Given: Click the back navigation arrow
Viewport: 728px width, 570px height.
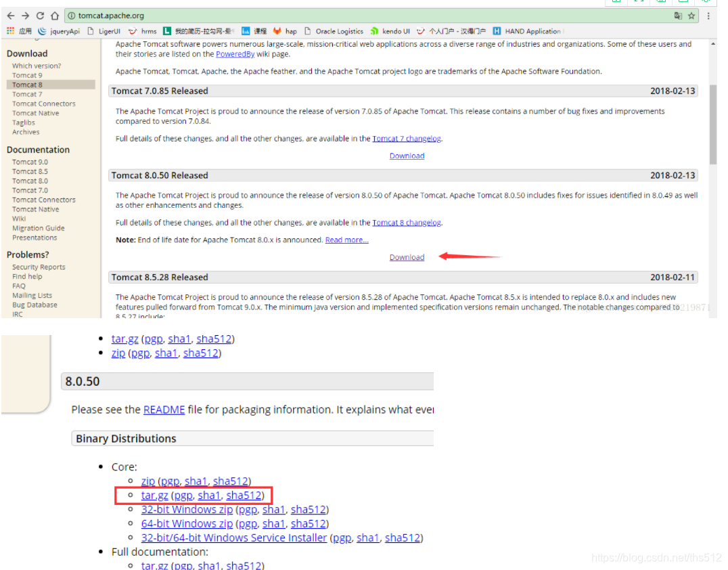Looking at the screenshot, I should [9, 15].
